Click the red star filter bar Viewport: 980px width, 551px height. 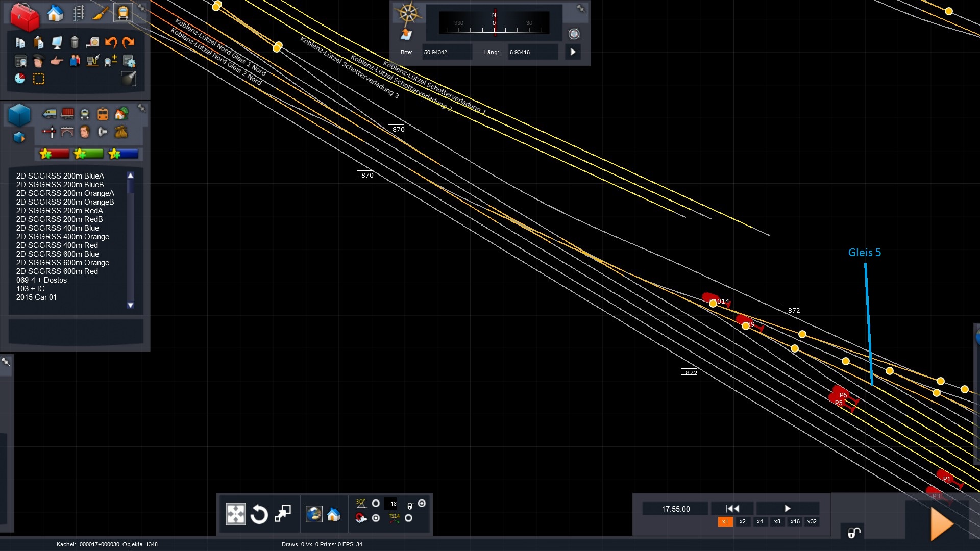tap(55, 154)
